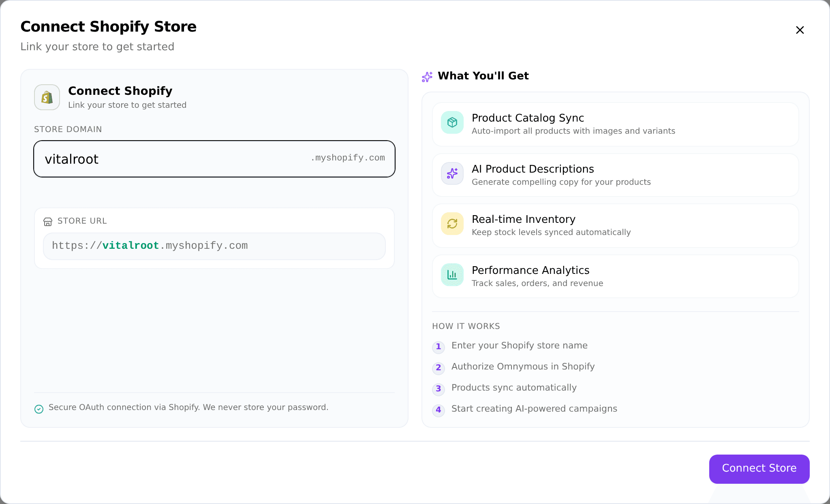Open the Real-time Inventory card
Viewport: 830px width, 504px height.
[x=615, y=226]
